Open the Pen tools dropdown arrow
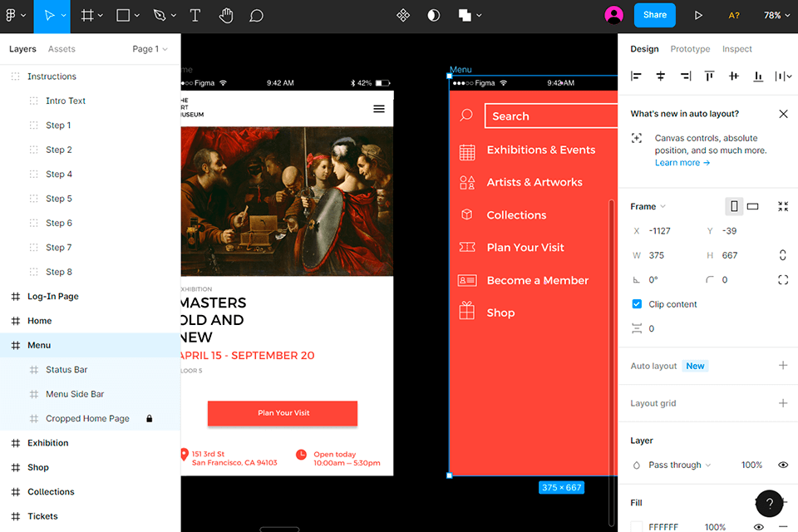Image resolution: width=798 pixels, height=532 pixels. (174, 16)
